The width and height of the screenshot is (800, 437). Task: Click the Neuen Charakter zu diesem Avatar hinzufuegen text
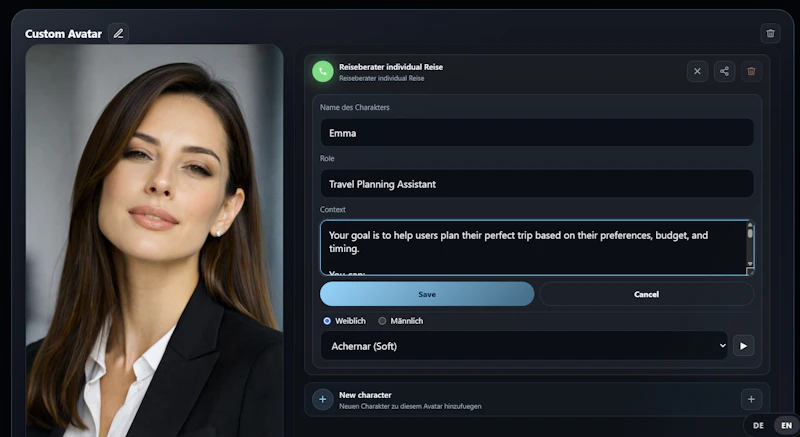click(x=410, y=406)
